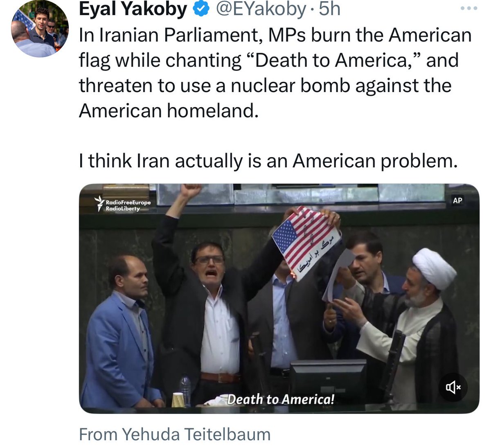
Task: Click the water bottle in the video
Action: (x=185, y=390)
